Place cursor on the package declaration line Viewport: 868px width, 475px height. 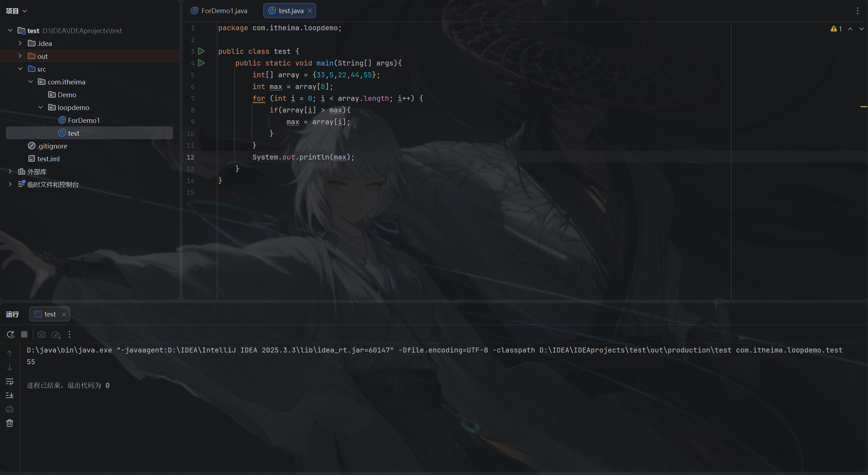tap(280, 28)
